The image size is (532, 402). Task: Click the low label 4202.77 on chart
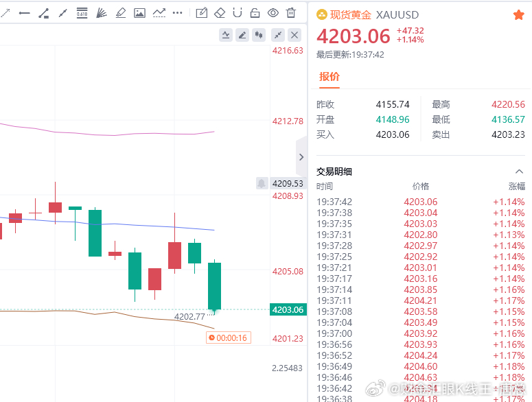(189, 316)
